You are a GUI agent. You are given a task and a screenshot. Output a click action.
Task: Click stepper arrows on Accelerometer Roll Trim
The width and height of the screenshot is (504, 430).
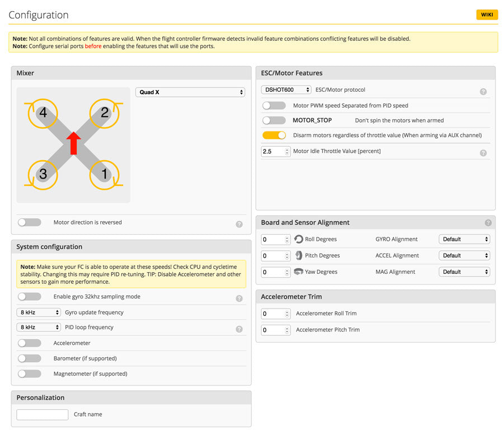(x=287, y=314)
